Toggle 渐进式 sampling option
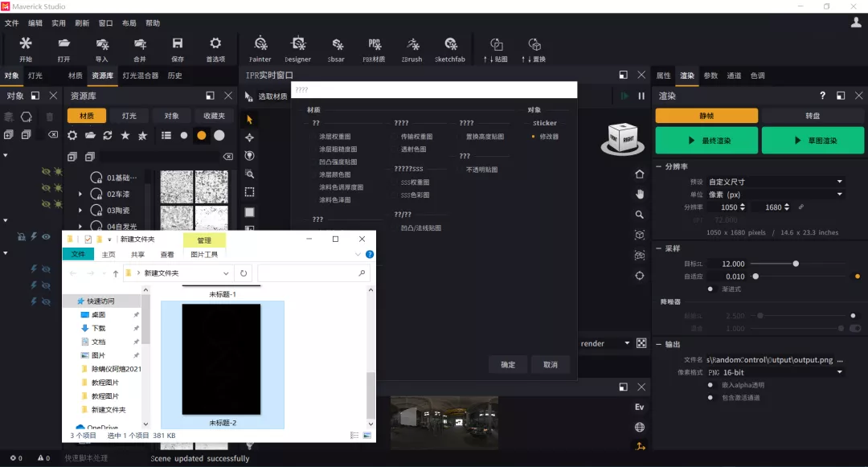868x467 pixels. click(x=710, y=289)
